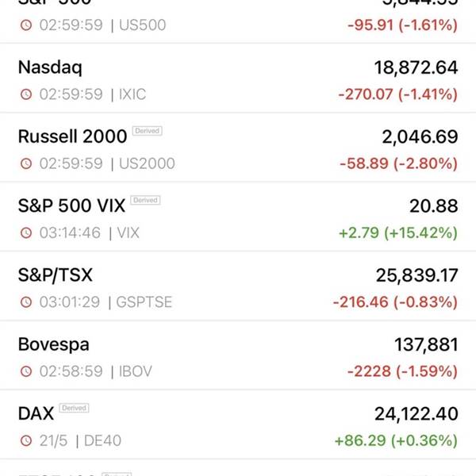Tap the Derived badge next to Russell 2000
This screenshot has width=476, height=476.
click(148, 131)
